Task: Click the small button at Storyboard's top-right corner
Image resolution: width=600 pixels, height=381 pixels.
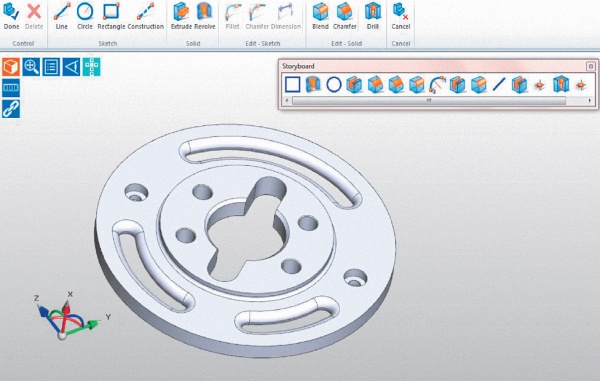Action: (x=590, y=67)
